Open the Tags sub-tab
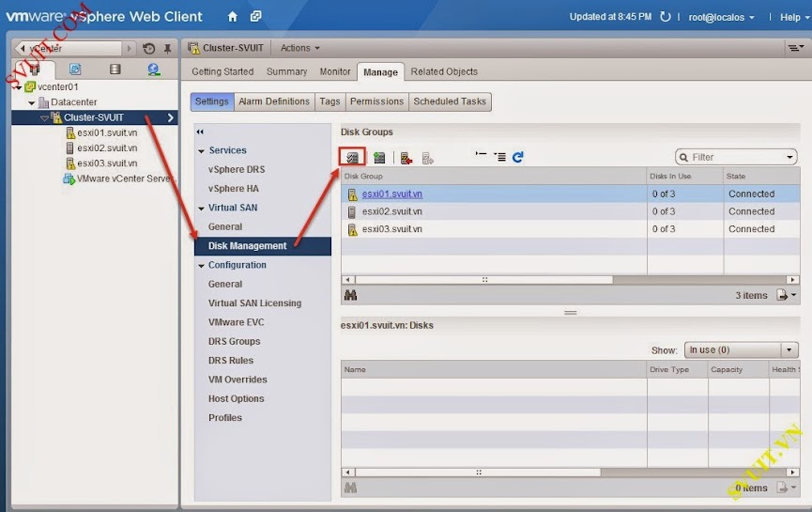Viewport: 812px width, 512px height. pyautogui.click(x=329, y=101)
